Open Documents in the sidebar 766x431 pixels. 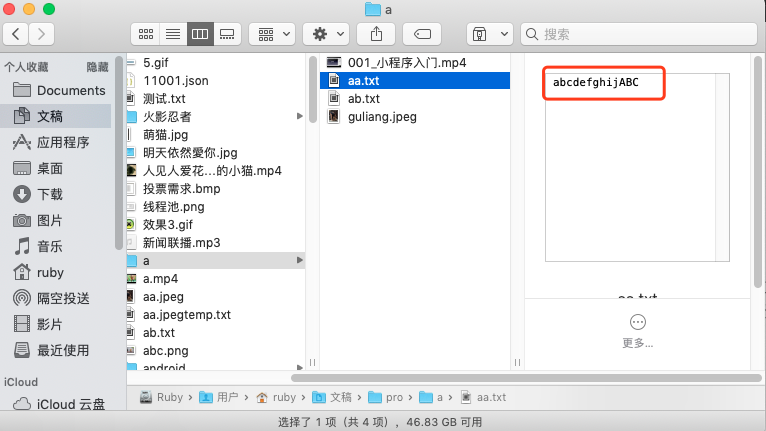point(71,90)
